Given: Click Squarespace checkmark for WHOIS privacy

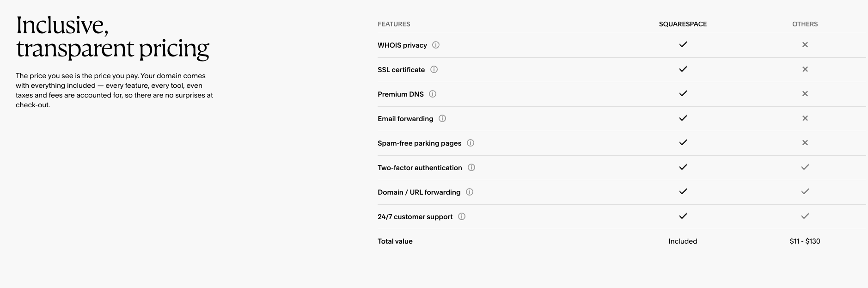Looking at the screenshot, I should click(x=683, y=45).
